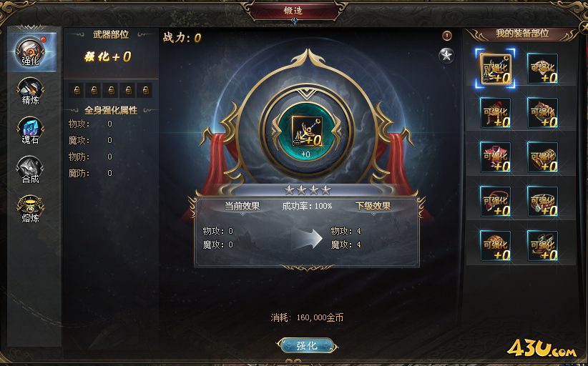Open the 强化 enhancement tab icon

point(30,52)
